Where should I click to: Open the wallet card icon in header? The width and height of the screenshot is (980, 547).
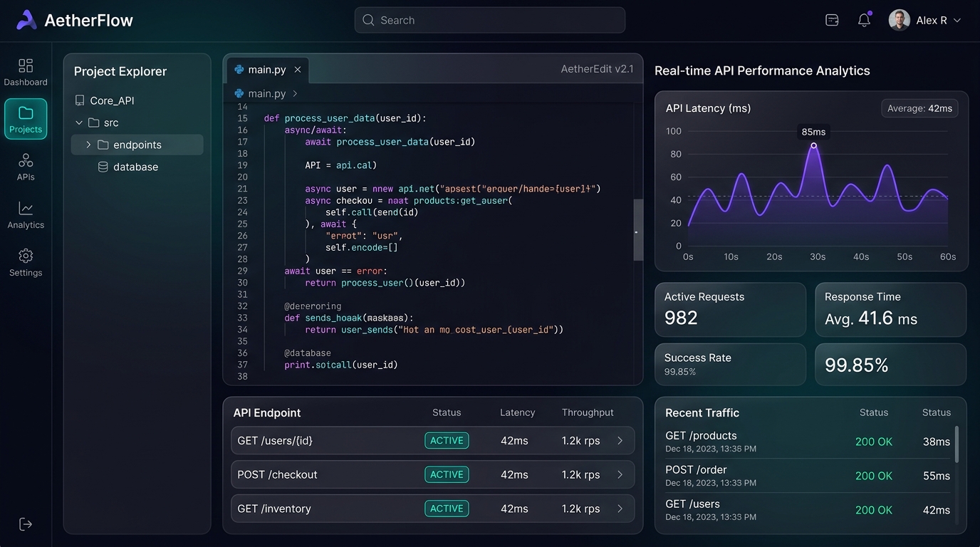click(832, 20)
